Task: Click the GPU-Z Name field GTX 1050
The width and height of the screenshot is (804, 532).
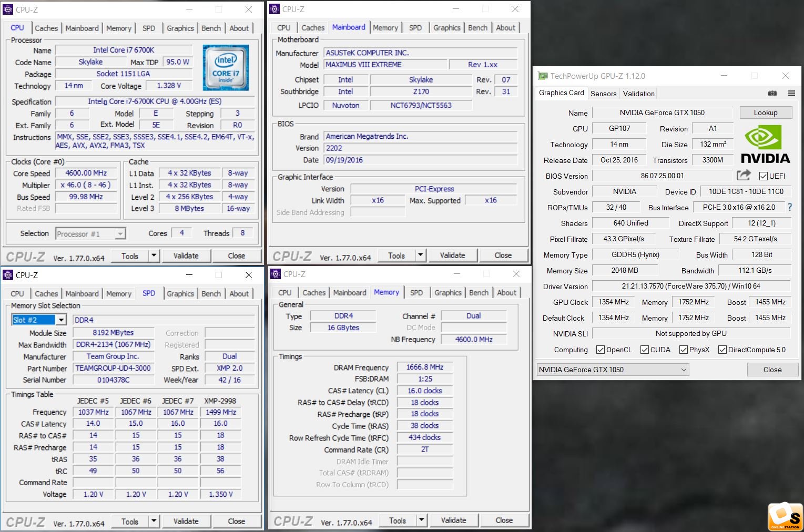Action: 662,112
